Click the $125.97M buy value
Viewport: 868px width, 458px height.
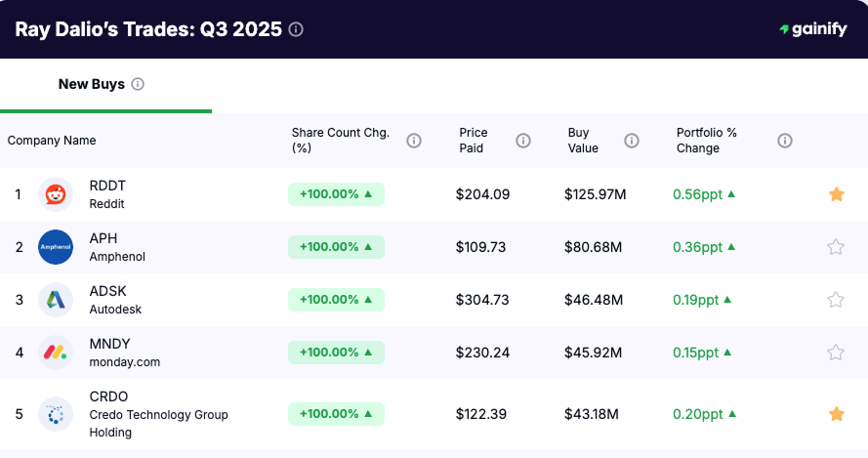pos(595,194)
